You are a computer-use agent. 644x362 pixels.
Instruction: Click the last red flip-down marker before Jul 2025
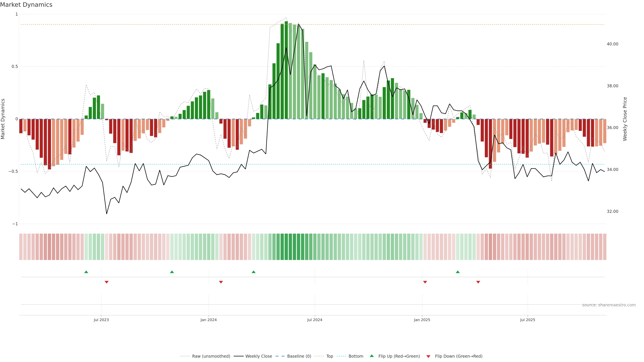click(x=478, y=282)
